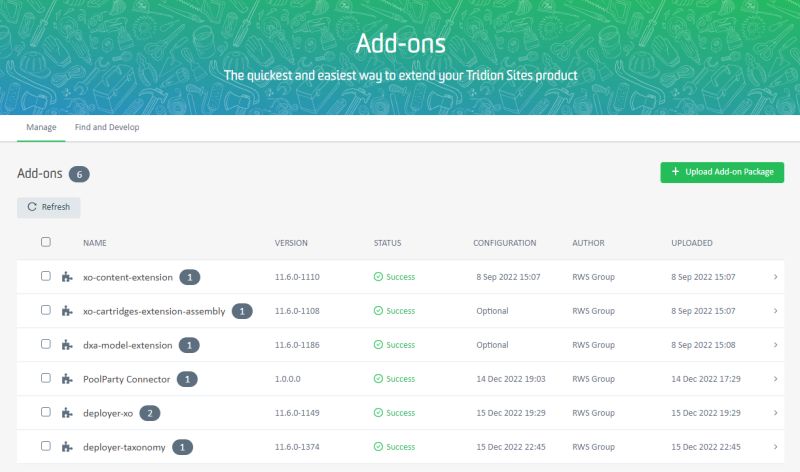
Task: Expand PoolParty Connector details with its chevron
Action: point(776,379)
